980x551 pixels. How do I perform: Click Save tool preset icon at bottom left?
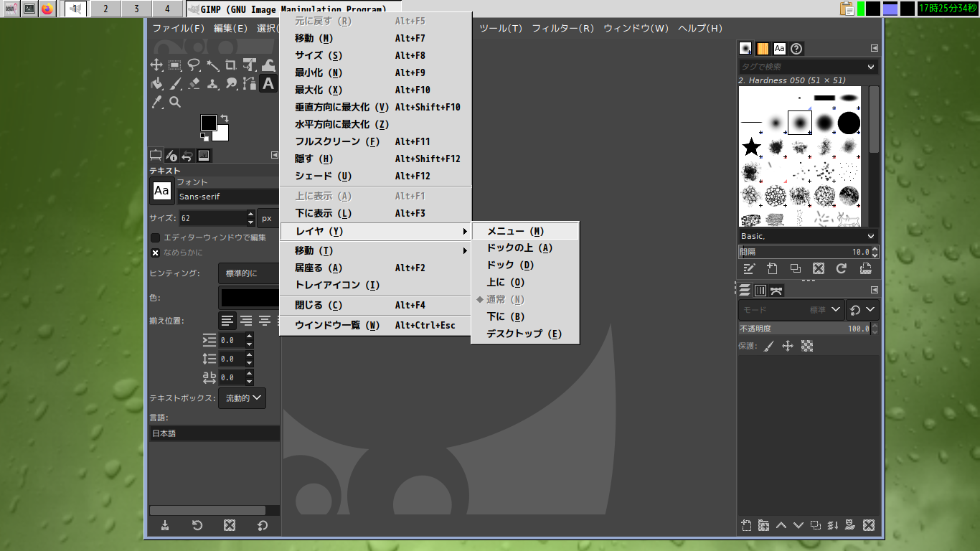pyautogui.click(x=165, y=526)
